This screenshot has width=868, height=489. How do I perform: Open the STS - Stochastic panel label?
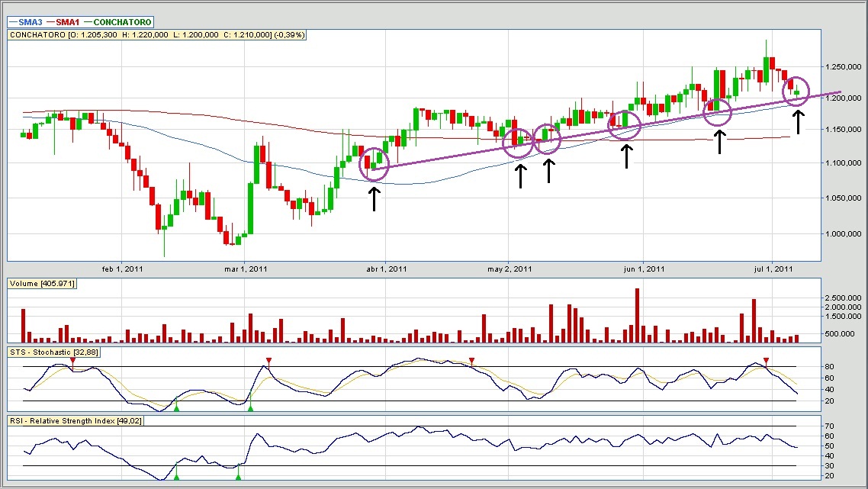(x=53, y=352)
